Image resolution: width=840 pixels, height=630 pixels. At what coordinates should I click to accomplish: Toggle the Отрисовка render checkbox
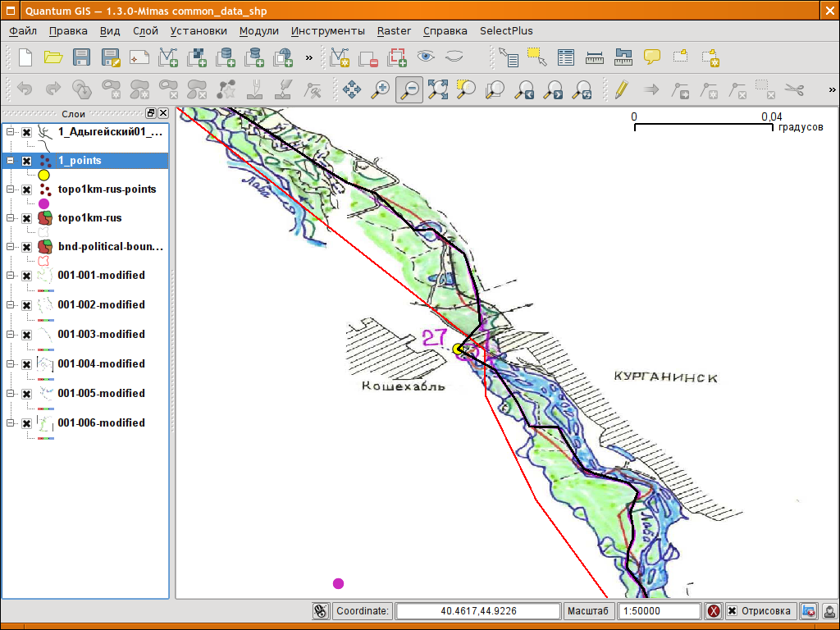[x=732, y=611]
